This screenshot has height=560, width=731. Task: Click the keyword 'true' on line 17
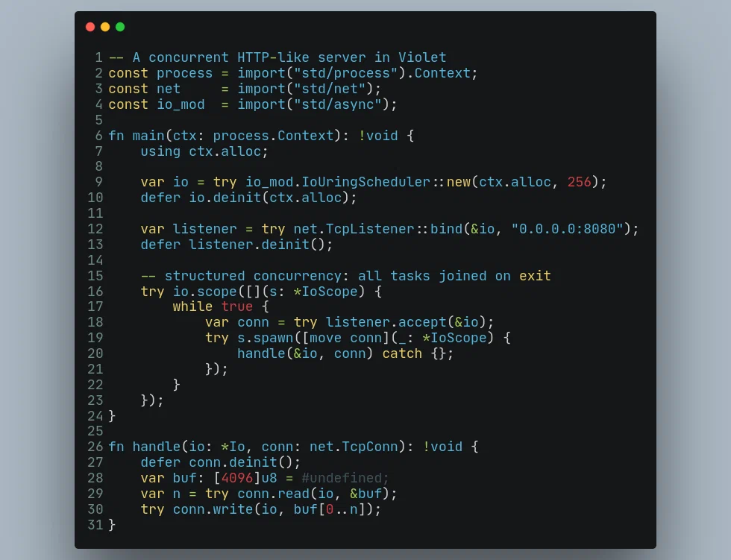237,306
